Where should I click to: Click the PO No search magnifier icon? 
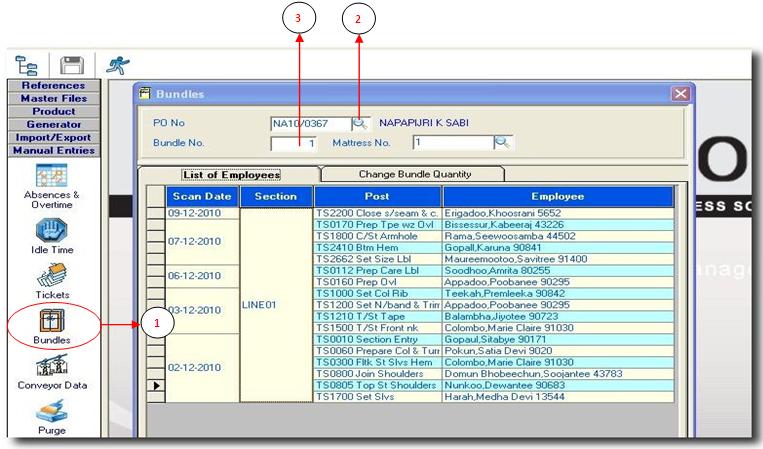pos(359,123)
